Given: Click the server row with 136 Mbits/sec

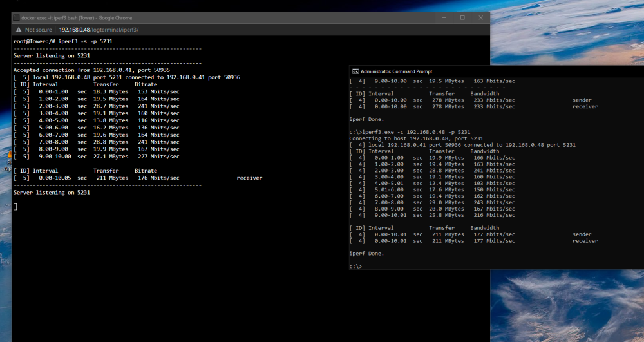Looking at the screenshot, I should coord(97,128).
